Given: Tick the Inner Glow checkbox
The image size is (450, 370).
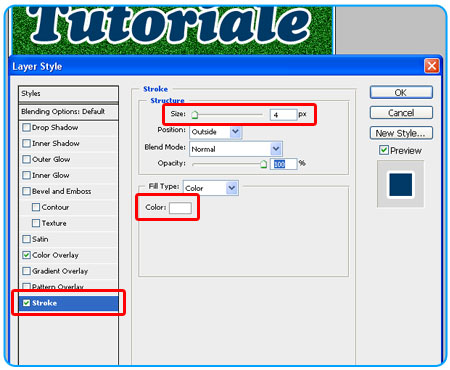Looking at the screenshot, I should 26,175.
